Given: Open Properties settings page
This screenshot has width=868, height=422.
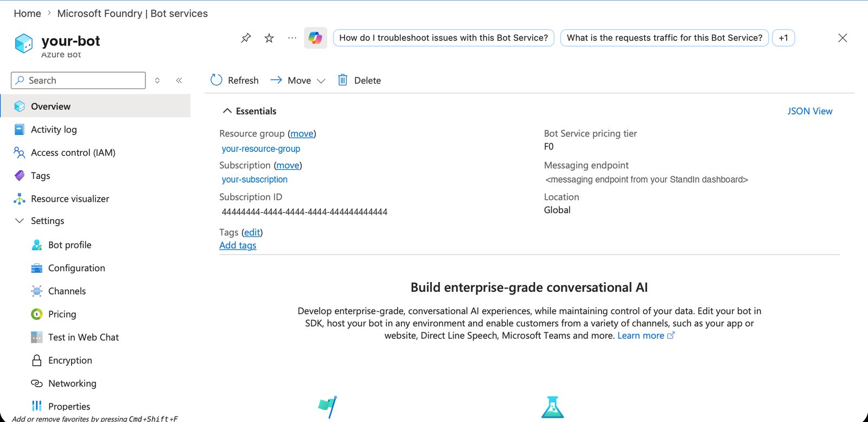Looking at the screenshot, I should click(x=69, y=406).
